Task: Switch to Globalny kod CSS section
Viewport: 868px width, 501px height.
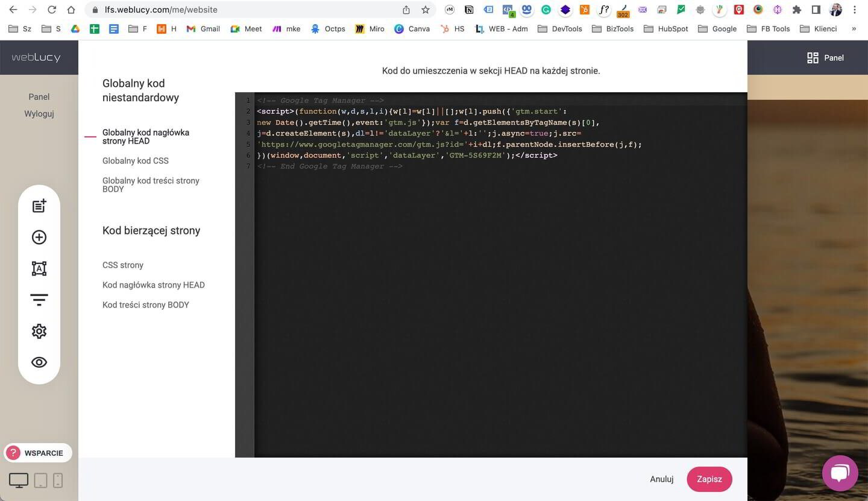Action: (135, 160)
